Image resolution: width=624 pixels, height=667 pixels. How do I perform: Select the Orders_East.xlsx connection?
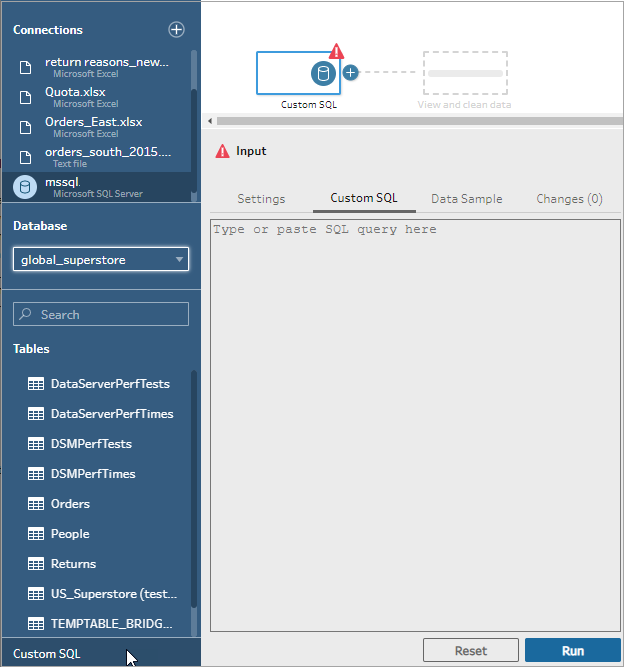pyautogui.click(x=97, y=127)
